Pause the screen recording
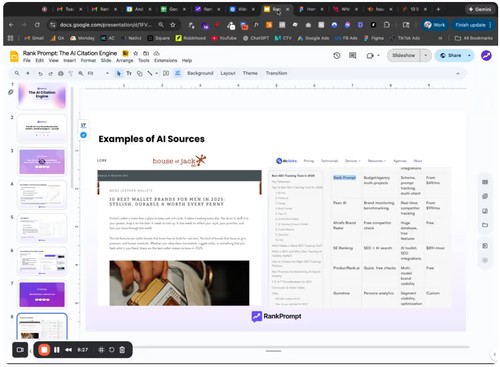The width and height of the screenshot is (500, 367). click(57, 350)
